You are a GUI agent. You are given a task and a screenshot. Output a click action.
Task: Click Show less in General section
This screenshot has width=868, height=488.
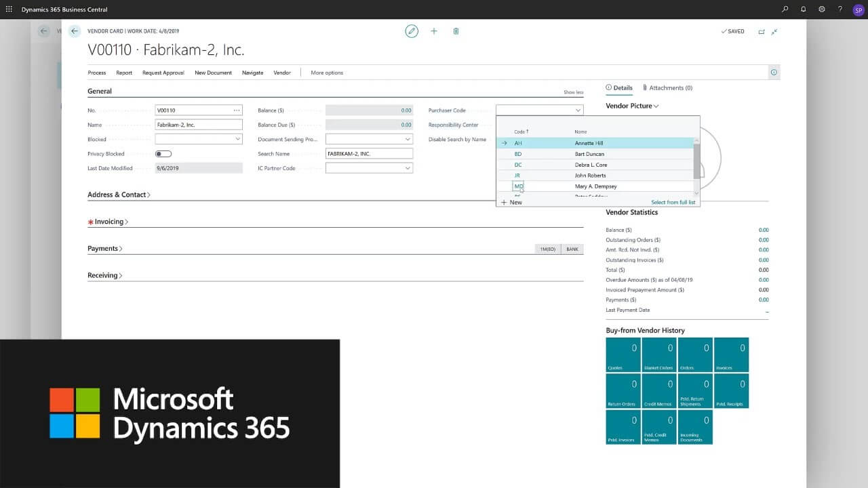573,92
